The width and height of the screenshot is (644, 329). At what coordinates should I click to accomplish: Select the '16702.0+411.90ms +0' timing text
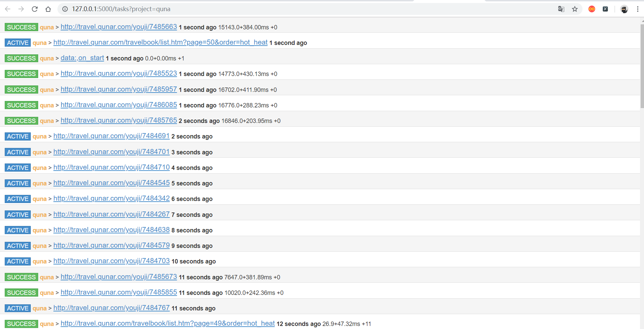pyautogui.click(x=247, y=90)
